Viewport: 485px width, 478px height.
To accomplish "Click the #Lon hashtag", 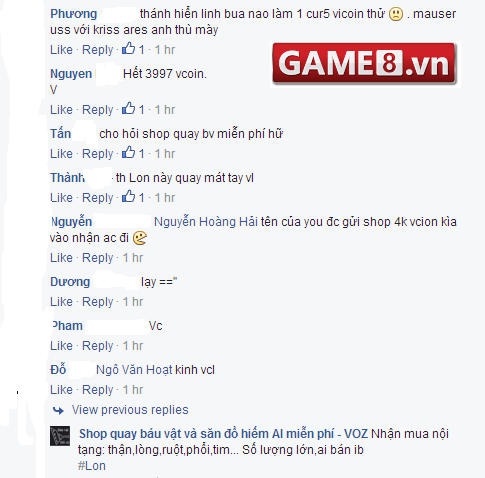I will [92, 466].
